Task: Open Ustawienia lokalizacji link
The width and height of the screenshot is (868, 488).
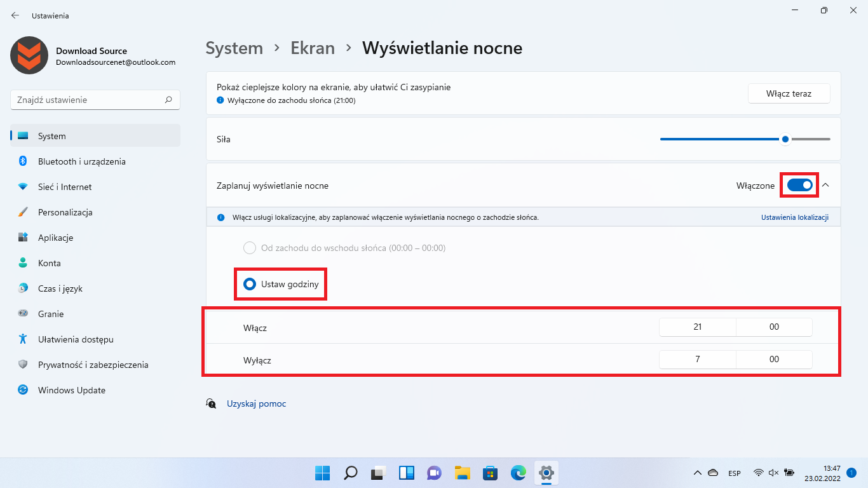Action: point(795,217)
